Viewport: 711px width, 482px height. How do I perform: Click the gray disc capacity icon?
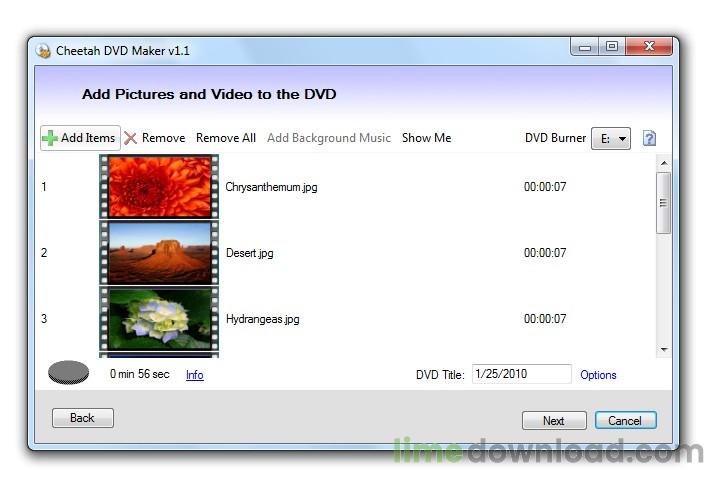click(x=68, y=373)
